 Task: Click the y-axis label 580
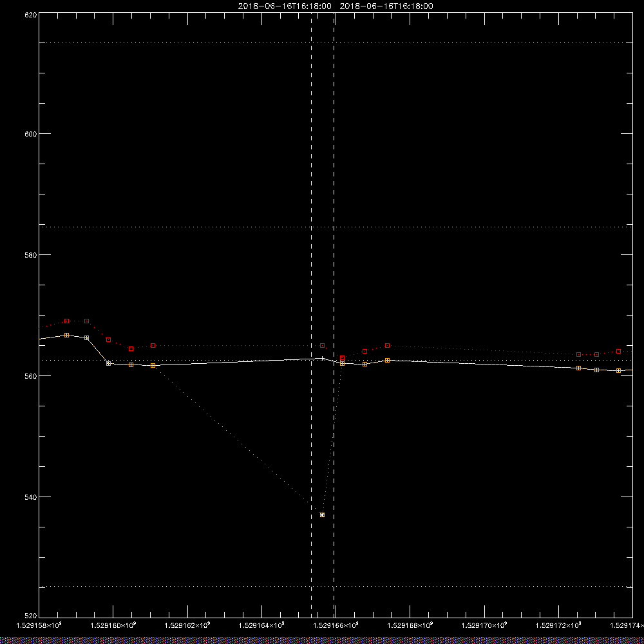click(x=31, y=254)
